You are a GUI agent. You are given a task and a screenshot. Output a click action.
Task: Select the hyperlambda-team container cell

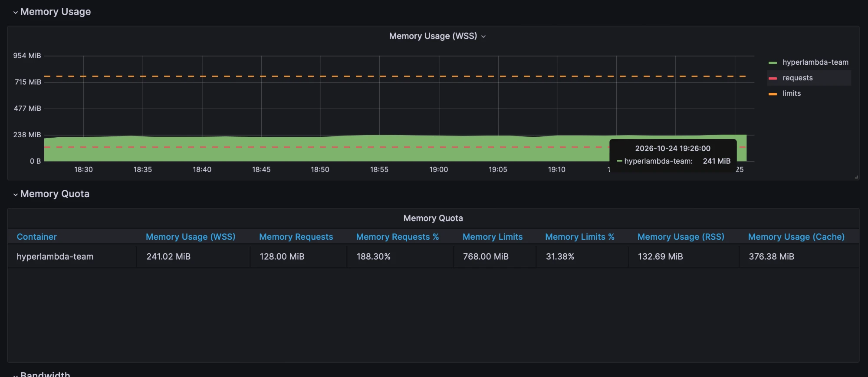point(72,256)
